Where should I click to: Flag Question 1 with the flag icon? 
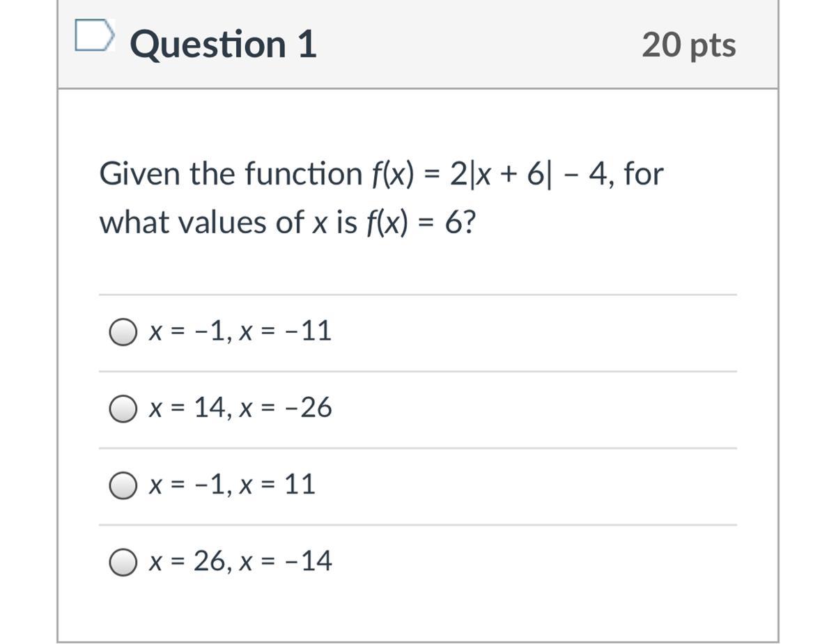coord(93,36)
